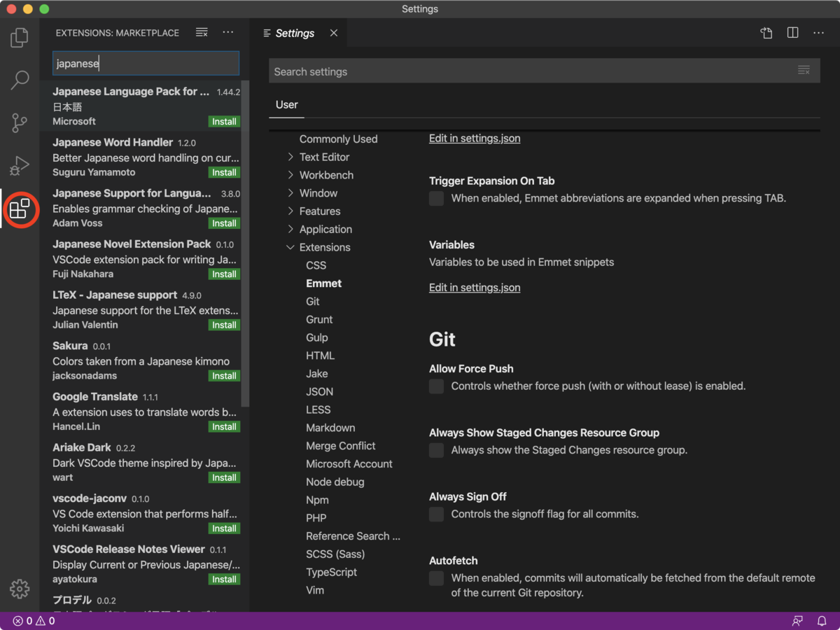Open feedback icon in status bar
This screenshot has height=630, width=840.
click(x=797, y=621)
